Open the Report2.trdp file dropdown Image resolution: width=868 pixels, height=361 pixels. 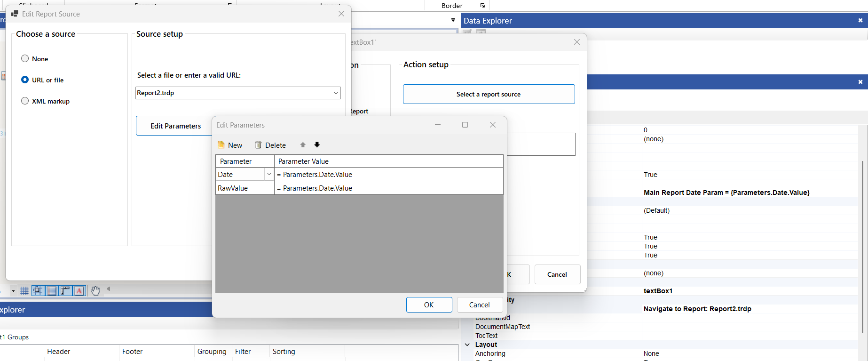point(336,93)
